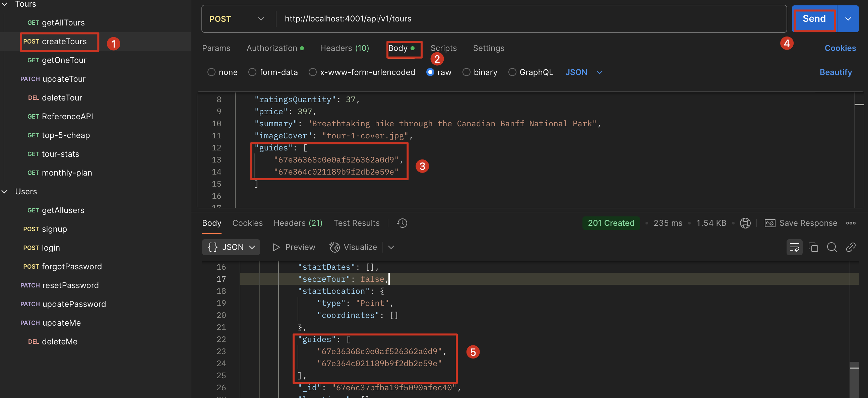The height and width of the screenshot is (398, 868).
Task: Switch to the Headers (10) request tab
Action: 345,48
